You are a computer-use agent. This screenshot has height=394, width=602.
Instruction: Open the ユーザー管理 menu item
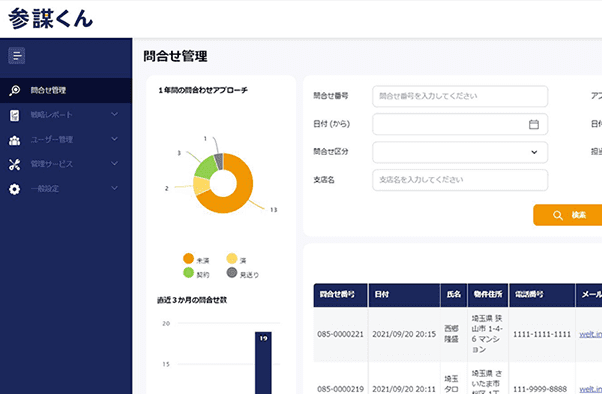(x=66, y=139)
